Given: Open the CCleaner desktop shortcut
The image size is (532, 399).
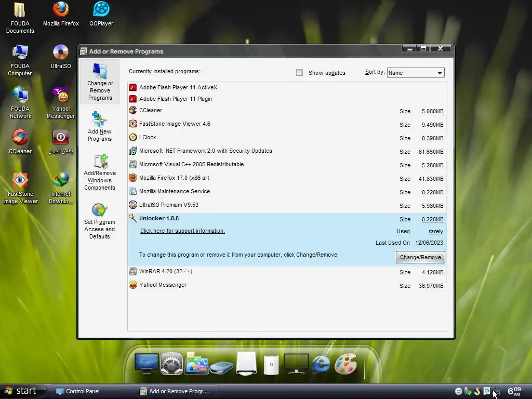Looking at the screenshot, I should 20,142.
